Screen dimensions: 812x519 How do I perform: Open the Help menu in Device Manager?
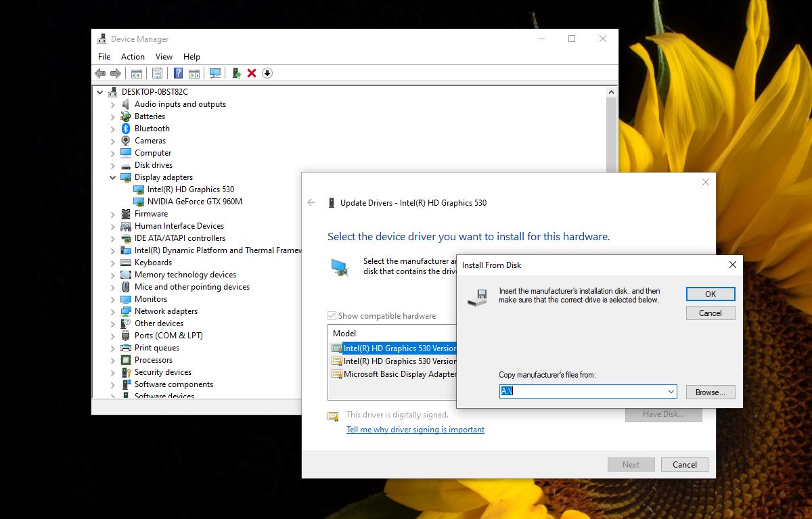(x=191, y=57)
